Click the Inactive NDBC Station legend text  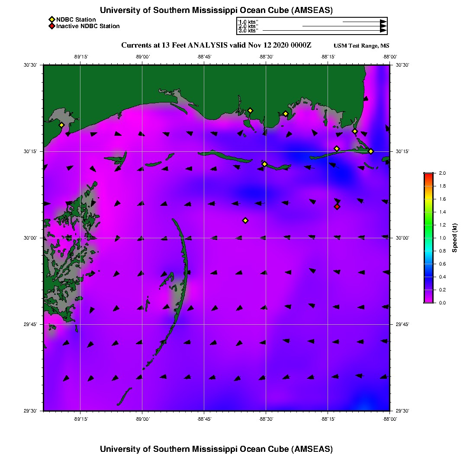tap(88, 26)
